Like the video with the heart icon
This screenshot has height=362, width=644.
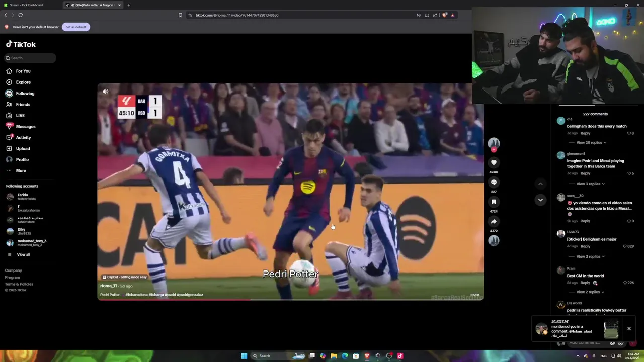[494, 162]
